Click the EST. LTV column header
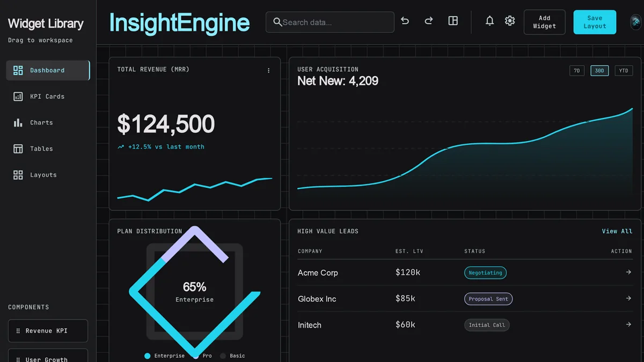Image resolution: width=644 pixels, height=362 pixels. (x=408, y=251)
